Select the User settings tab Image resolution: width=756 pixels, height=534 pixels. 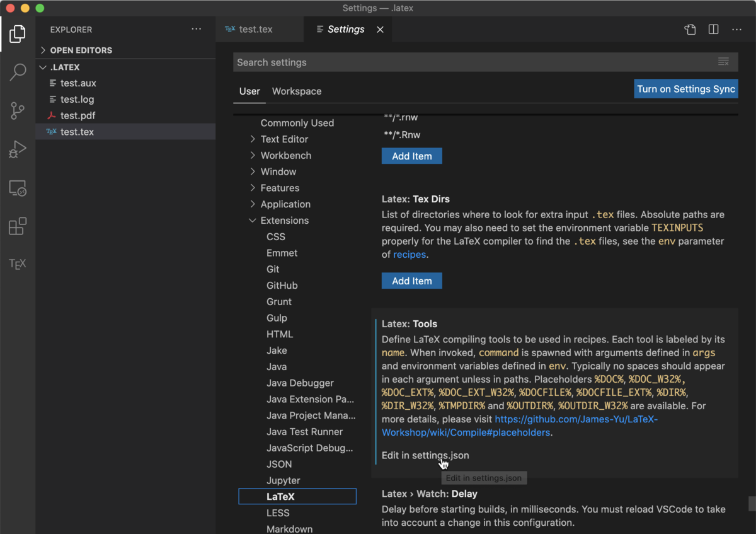coord(249,91)
